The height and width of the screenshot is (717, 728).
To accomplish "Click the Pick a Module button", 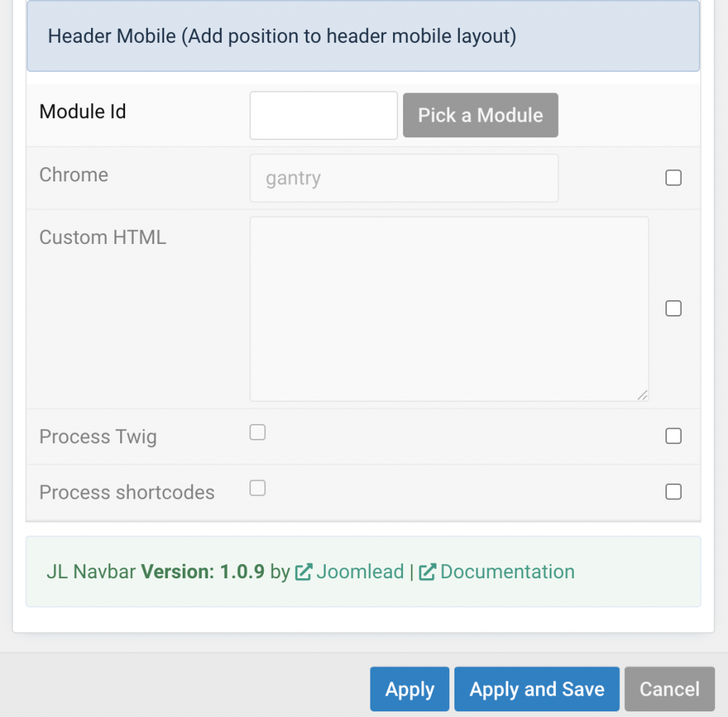I will point(481,115).
